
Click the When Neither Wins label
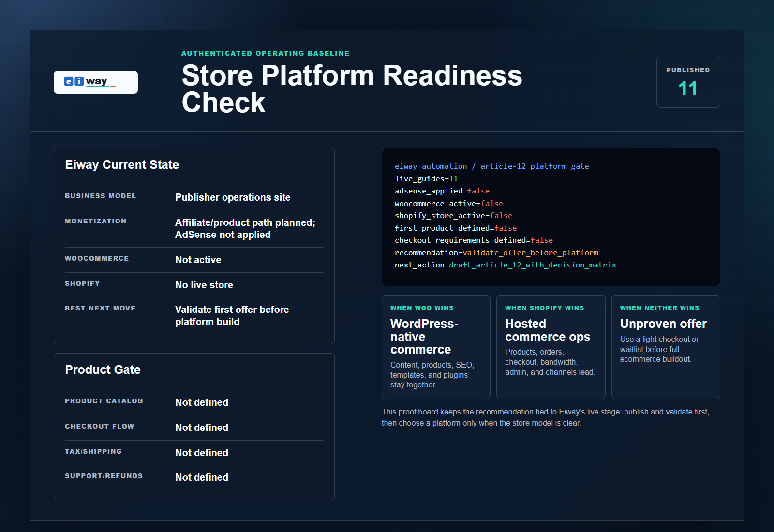coord(659,308)
